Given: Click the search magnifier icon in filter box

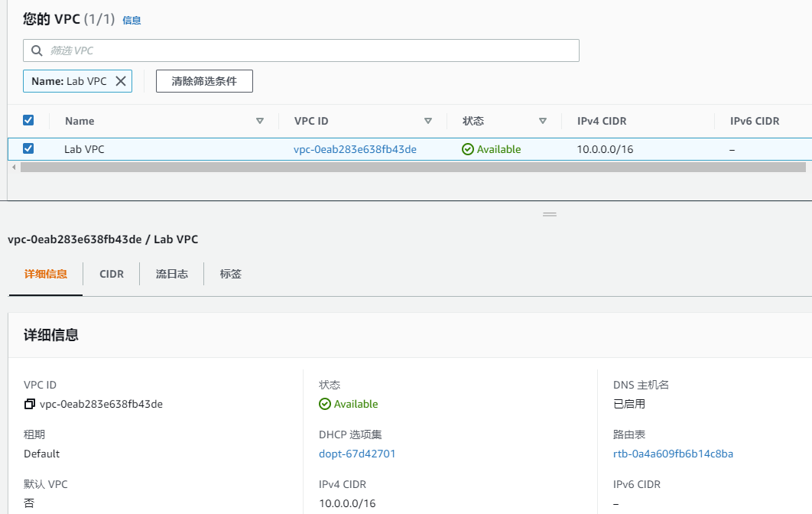Looking at the screenshot, I should (x=37, y=50).
